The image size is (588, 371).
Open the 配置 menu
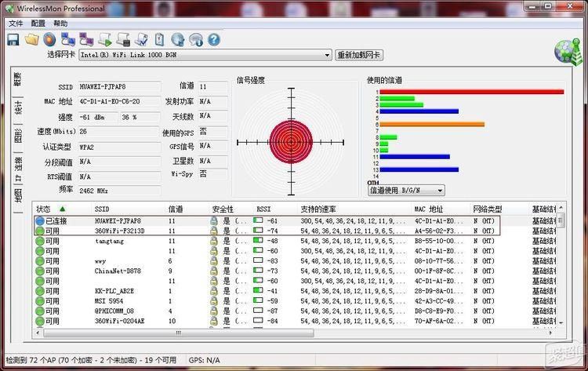[x=38, y=24]
